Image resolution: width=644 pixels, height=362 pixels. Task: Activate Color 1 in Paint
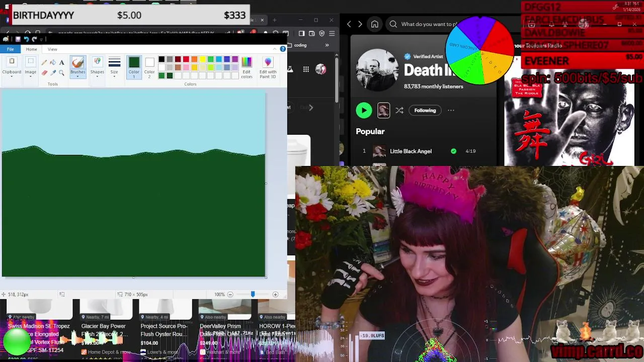134,67
